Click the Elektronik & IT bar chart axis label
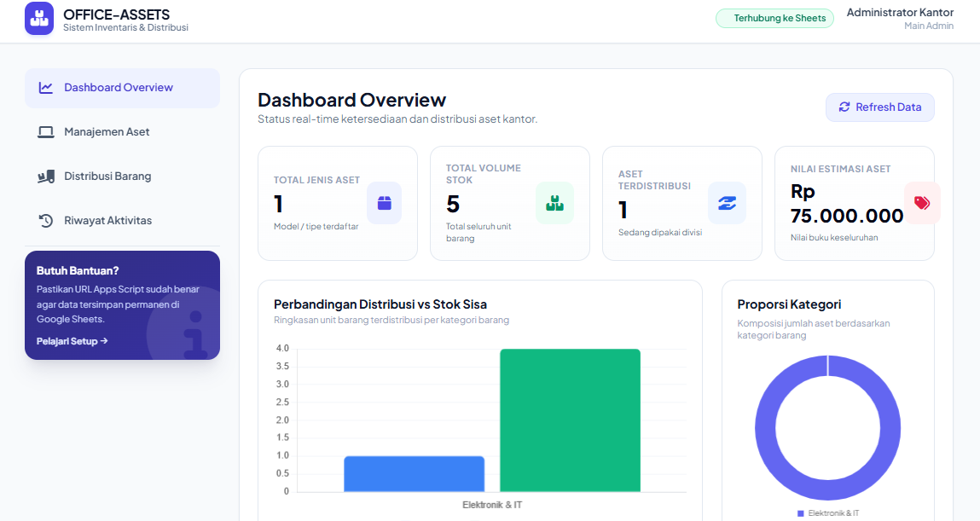This screenshot has height=521, width=980. pos(492,505)
